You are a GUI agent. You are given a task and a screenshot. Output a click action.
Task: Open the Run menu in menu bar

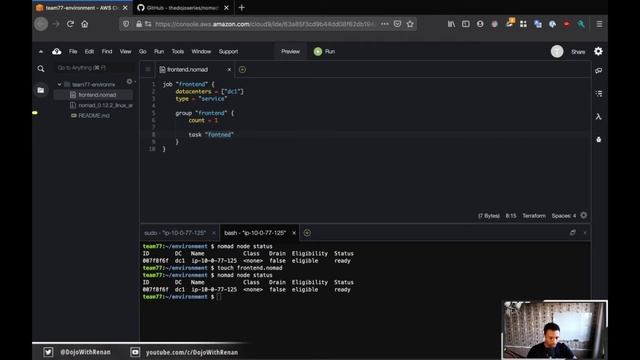coord(159,51)
